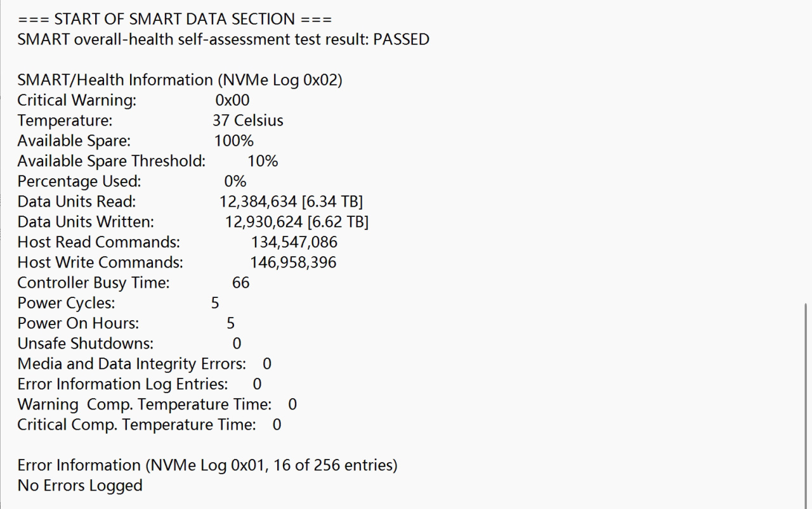Screen dimensions: 812x509
Task: Click the Host Read Commands number 134,547,086
Action: 294,242
